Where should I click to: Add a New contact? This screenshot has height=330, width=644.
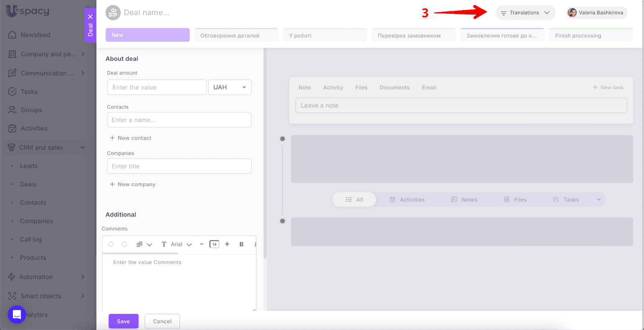131,138
